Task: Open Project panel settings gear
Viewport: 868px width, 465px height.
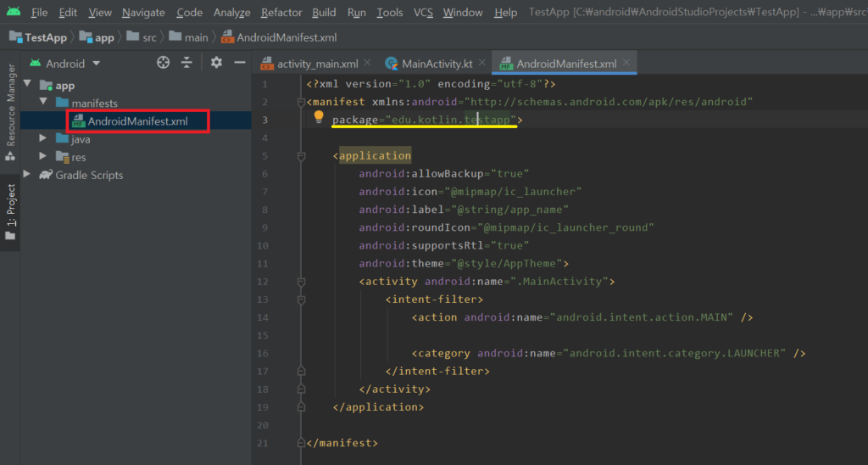Action: [216, 63]
